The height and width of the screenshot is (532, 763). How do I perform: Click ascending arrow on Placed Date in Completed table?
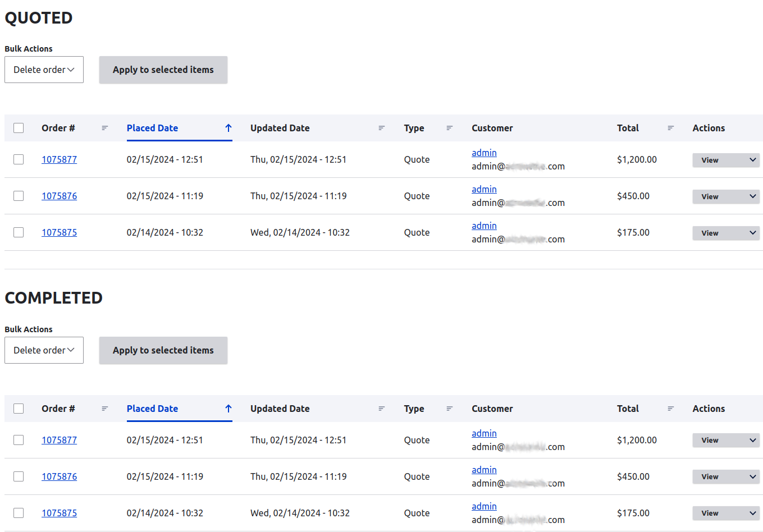229,409
